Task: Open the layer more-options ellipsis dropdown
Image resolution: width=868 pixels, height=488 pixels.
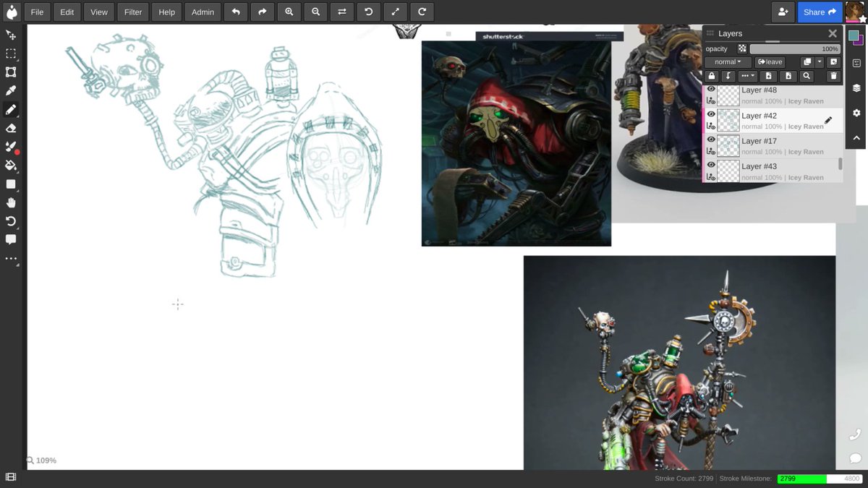Action: pyautogui.click(x=748, y=76)
